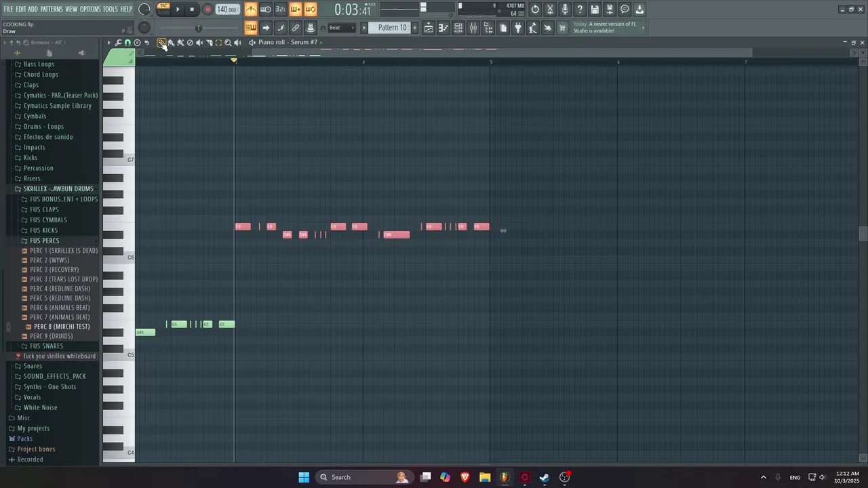This screenshot has width=868, height=488.
Task: Open the VIEW menu
Action: pos(71,9)
